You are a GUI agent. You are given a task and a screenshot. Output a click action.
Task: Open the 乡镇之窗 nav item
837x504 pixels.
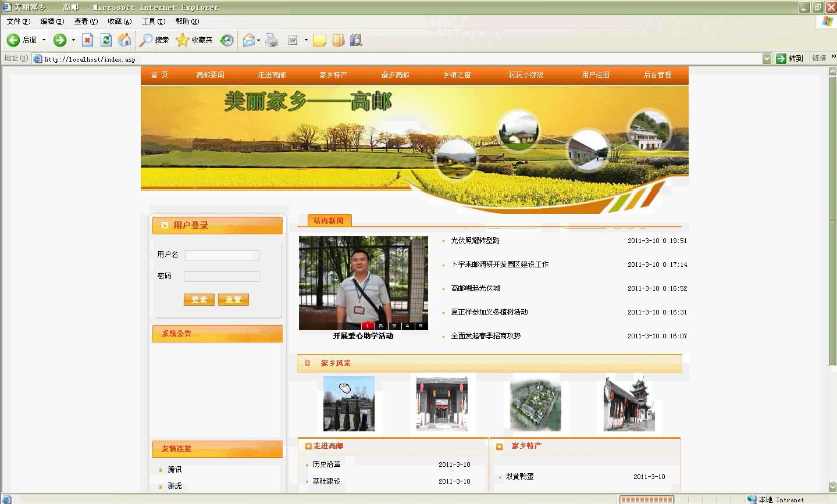457,75
